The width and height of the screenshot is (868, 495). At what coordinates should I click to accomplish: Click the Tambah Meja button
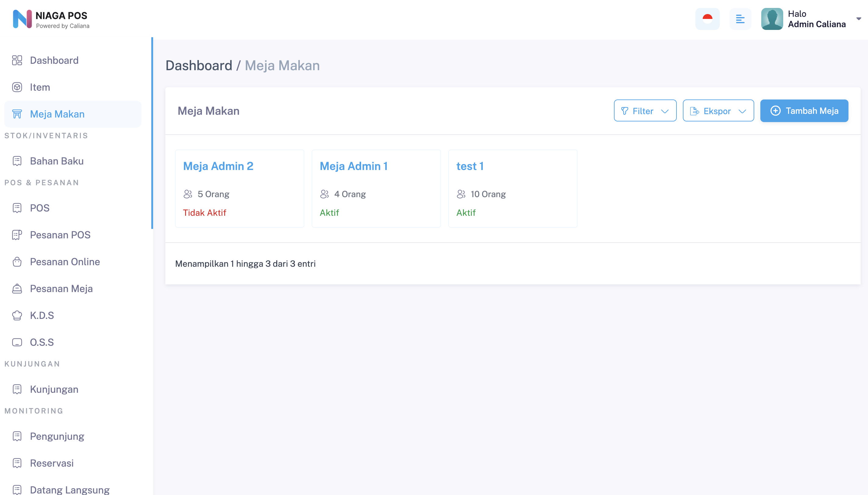click(804, 111)
